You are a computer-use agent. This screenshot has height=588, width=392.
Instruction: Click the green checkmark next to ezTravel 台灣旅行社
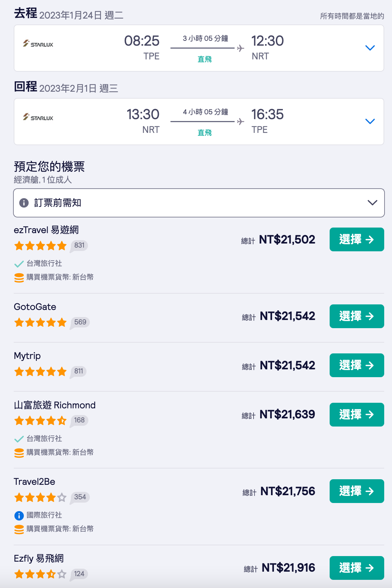coord(19,264)
